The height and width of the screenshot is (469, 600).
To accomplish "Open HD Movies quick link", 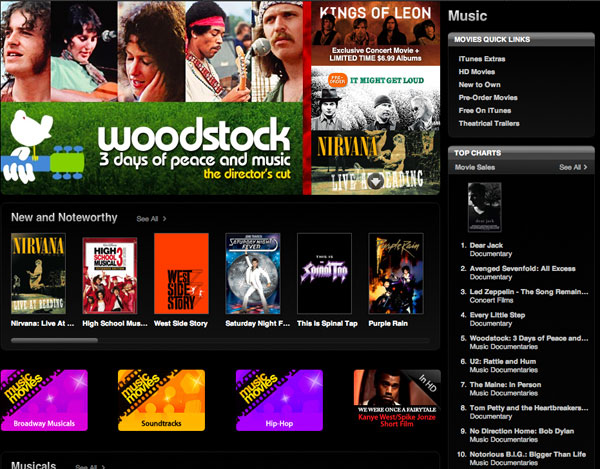I will [477, 72].
